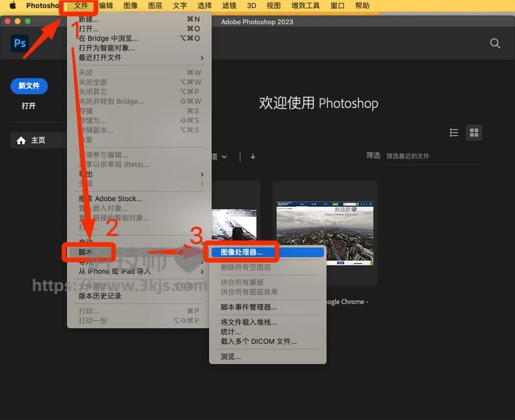The image size is (515, 420).
Task: Choose 版本历史记录 menu item
Action: click(x=139, y=296)
